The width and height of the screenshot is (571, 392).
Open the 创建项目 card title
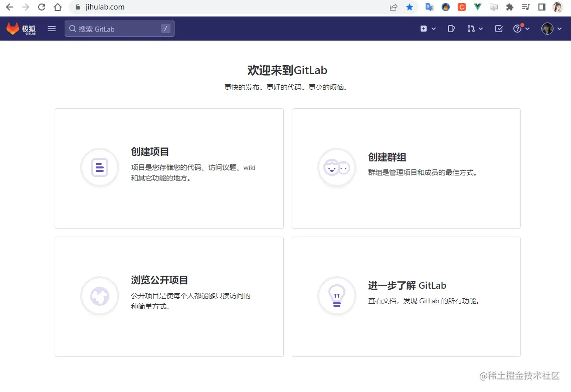point(150,152)
